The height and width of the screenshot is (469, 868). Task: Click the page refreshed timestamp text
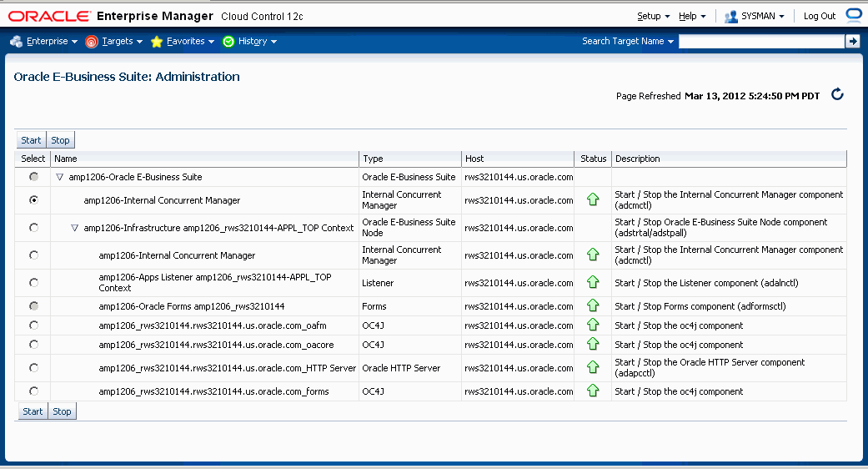(752, 96)
